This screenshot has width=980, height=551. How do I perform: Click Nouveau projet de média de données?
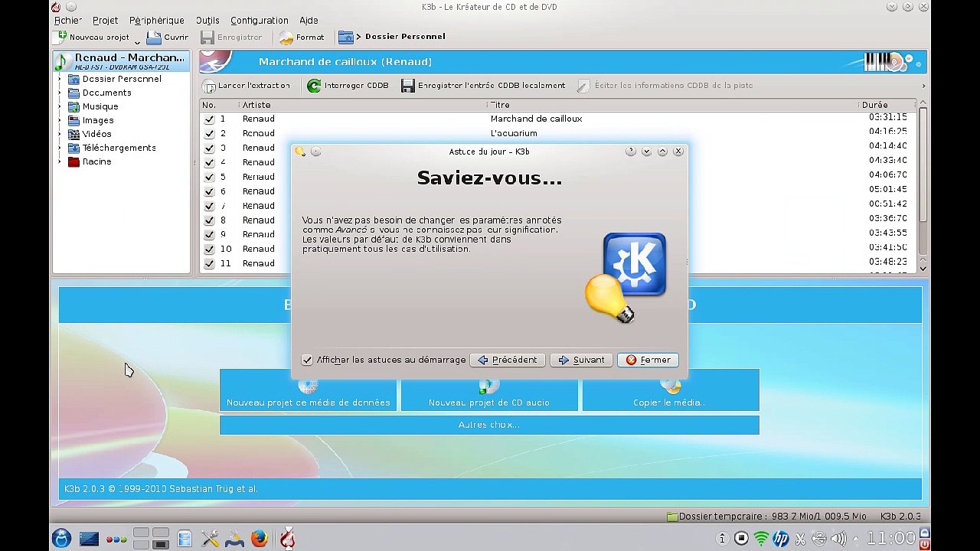click(x=309, y=390)
